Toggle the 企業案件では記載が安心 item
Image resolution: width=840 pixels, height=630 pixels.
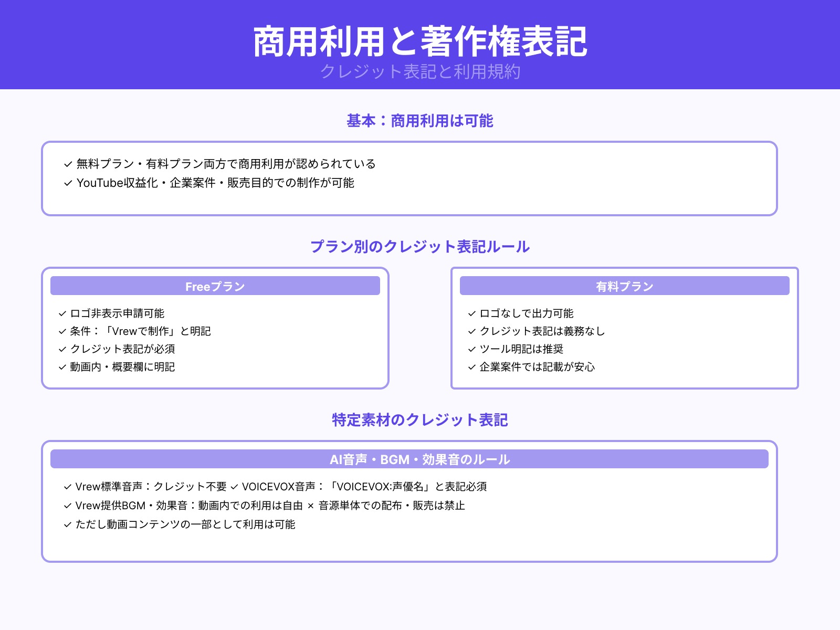click(x=537, y=367)
